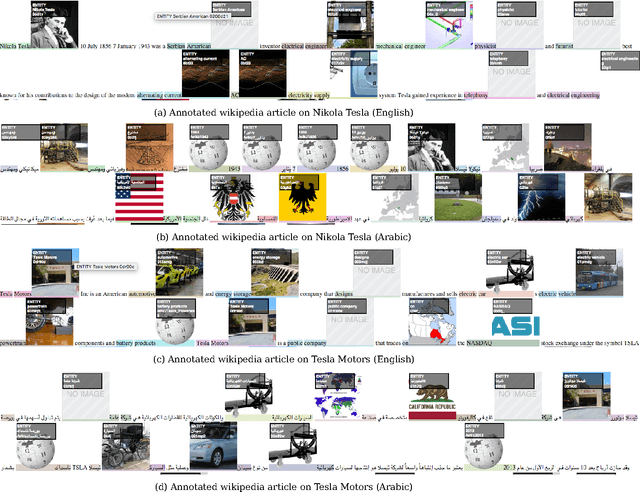Click the NO IMAGE box above 'public company'
640x492 pixels.
(x=350, y=321)
